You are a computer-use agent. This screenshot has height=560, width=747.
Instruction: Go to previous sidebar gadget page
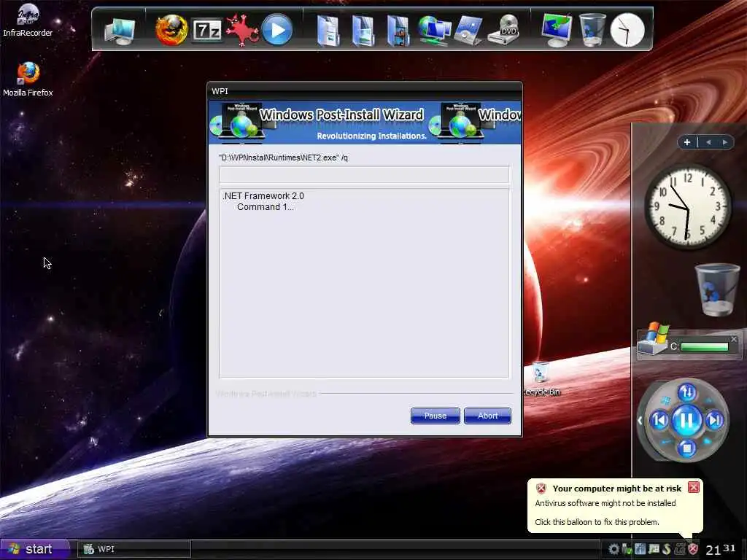click(708, 142)
